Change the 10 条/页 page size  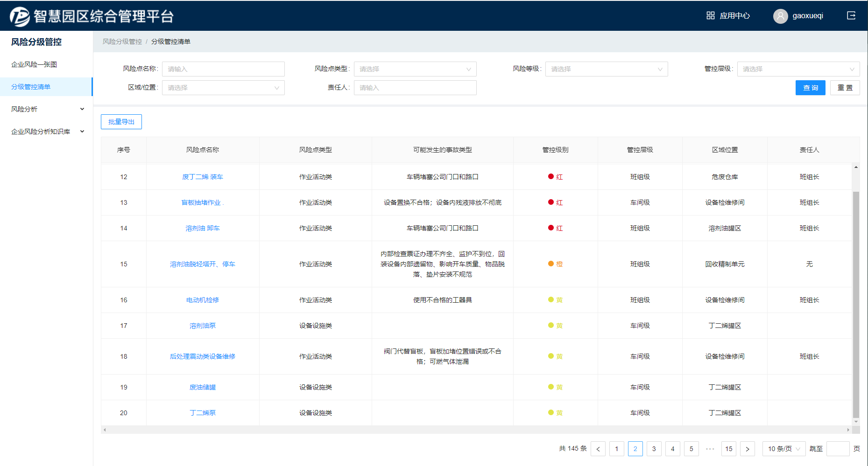(x=783, y=449)
